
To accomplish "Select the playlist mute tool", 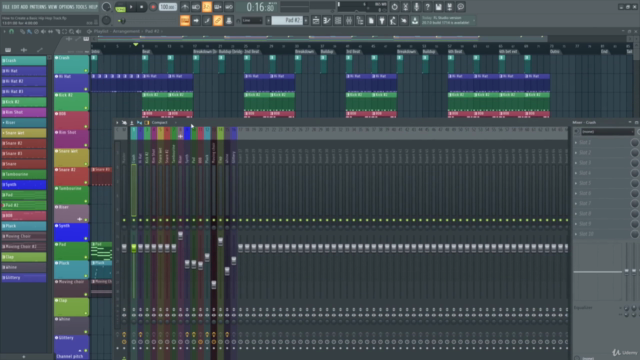I will coord(44,31).
